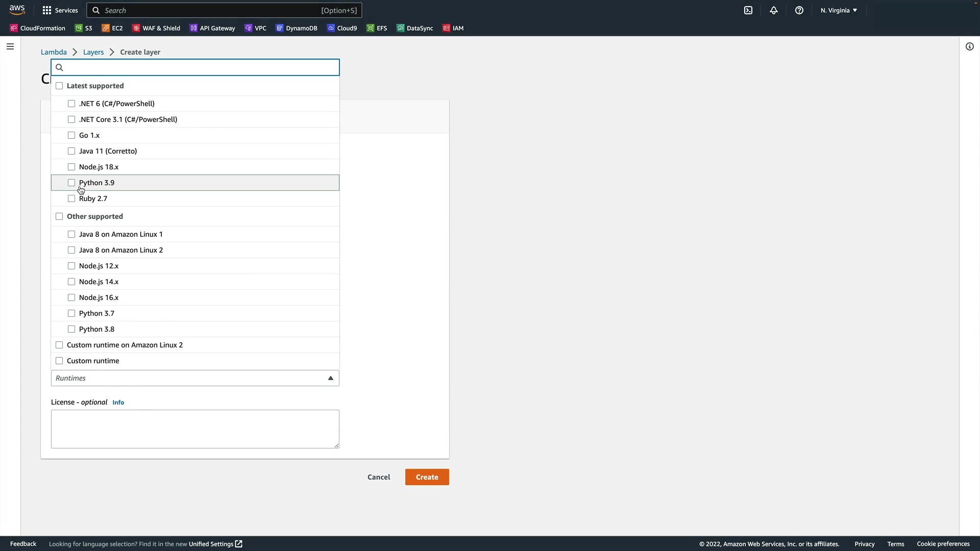Click the Lambda breadcrumb link
980x551 pixels.
(x=54, y=52)
